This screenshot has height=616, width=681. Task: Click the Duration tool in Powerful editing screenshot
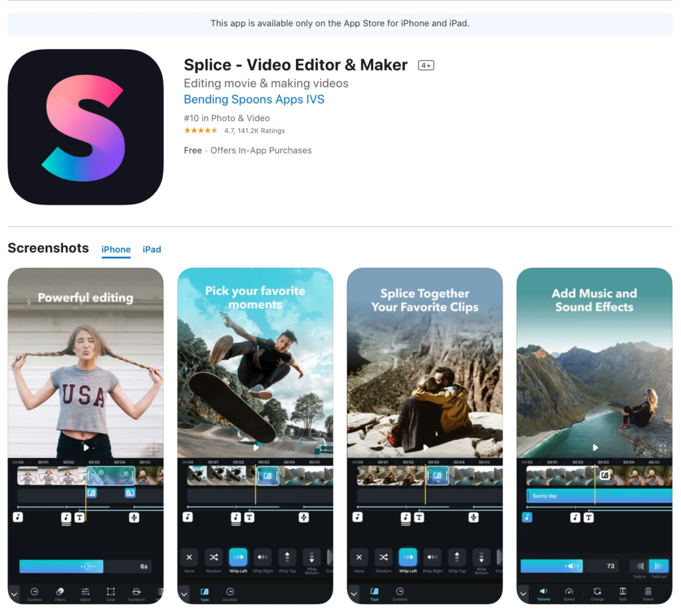tap(35, 593)
